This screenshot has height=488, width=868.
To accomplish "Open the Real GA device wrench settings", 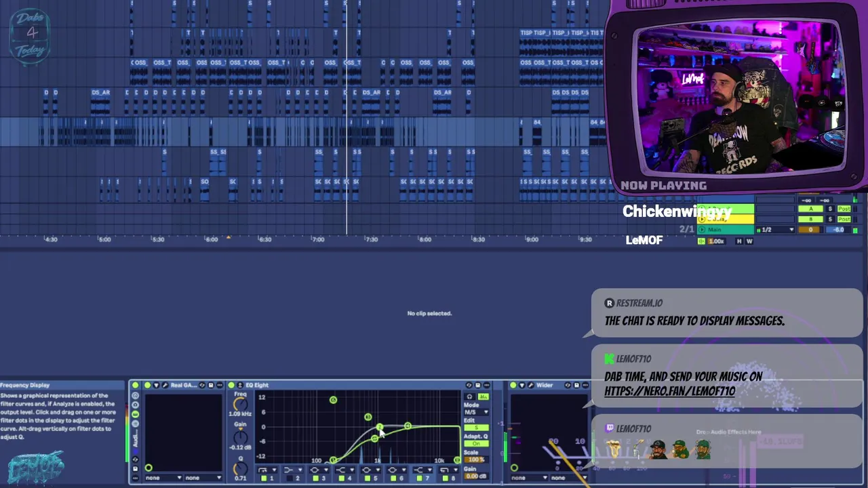I will tap(165, 385).
